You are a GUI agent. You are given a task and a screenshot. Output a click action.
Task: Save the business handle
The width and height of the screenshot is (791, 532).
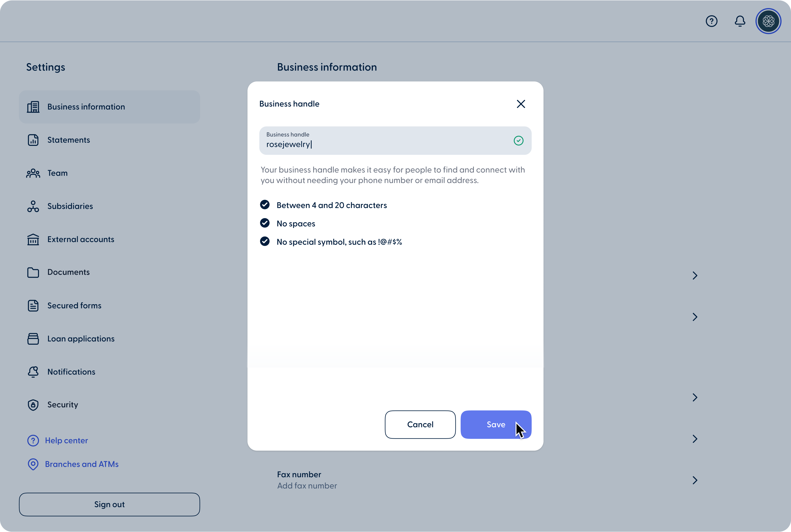point(496,424)
